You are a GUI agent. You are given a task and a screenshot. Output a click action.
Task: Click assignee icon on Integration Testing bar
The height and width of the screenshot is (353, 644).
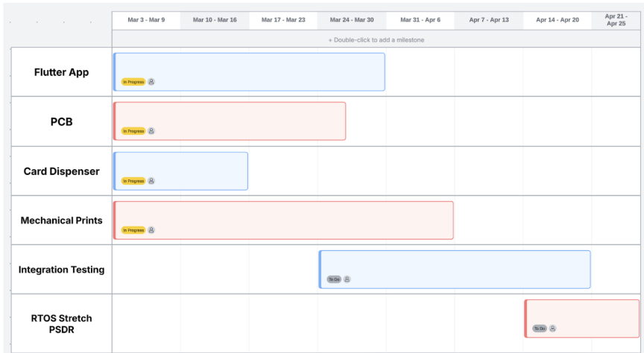click(x=347, y=279)
